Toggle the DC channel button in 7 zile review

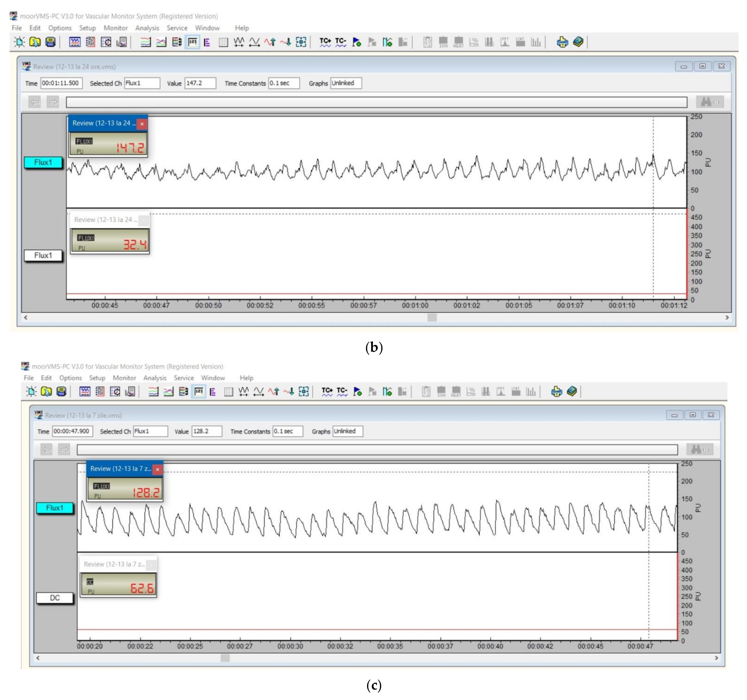(x=54, y=598)
